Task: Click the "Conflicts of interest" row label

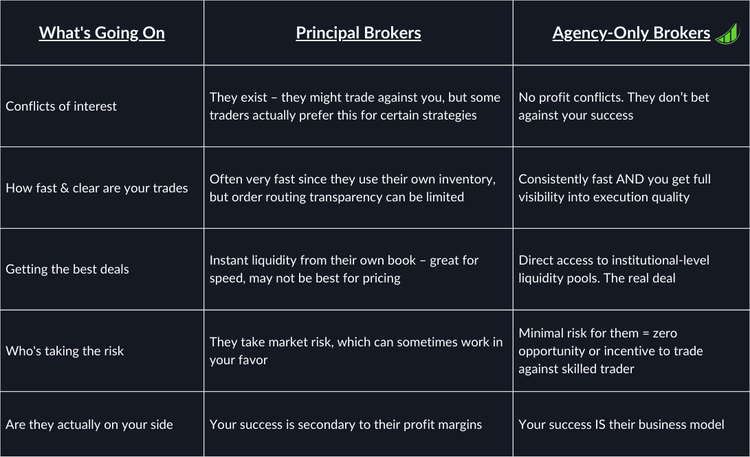Action: click(x=63, y=106)
